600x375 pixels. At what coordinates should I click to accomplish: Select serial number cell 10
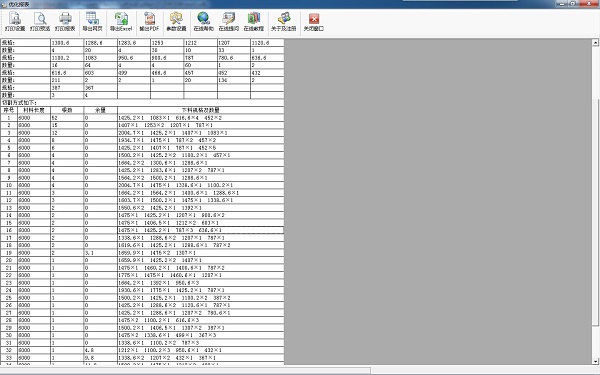(x=9, y=185)
